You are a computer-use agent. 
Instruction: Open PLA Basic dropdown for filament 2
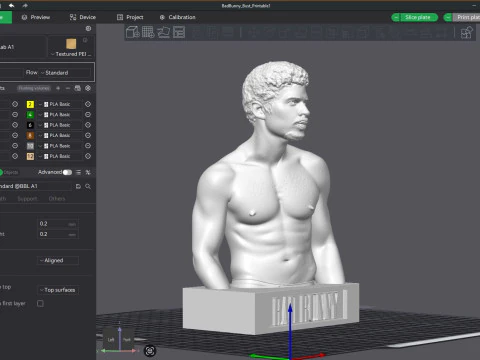click(60, 104)
